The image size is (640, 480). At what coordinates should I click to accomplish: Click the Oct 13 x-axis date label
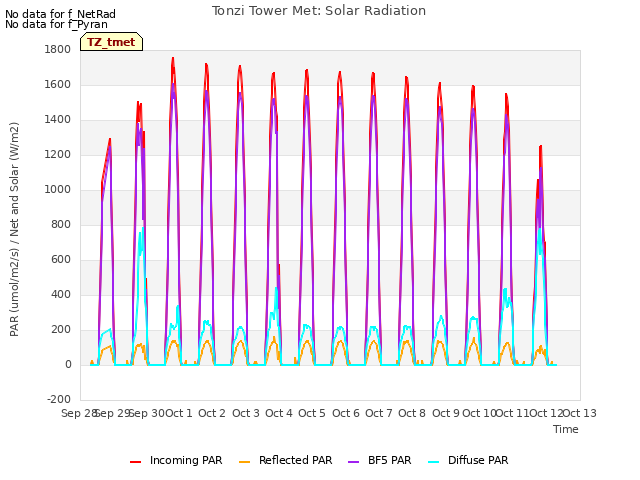pyautogui.click(x=580, y=413)
